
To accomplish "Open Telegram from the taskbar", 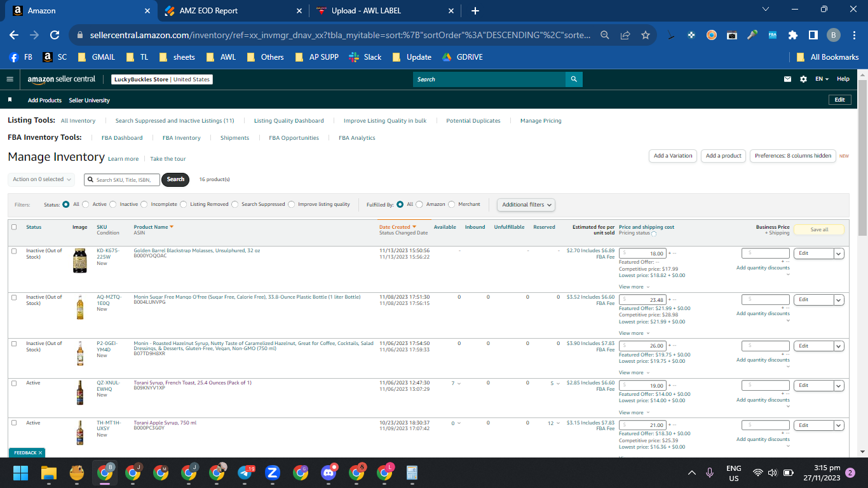I will [x=246, y=473].
